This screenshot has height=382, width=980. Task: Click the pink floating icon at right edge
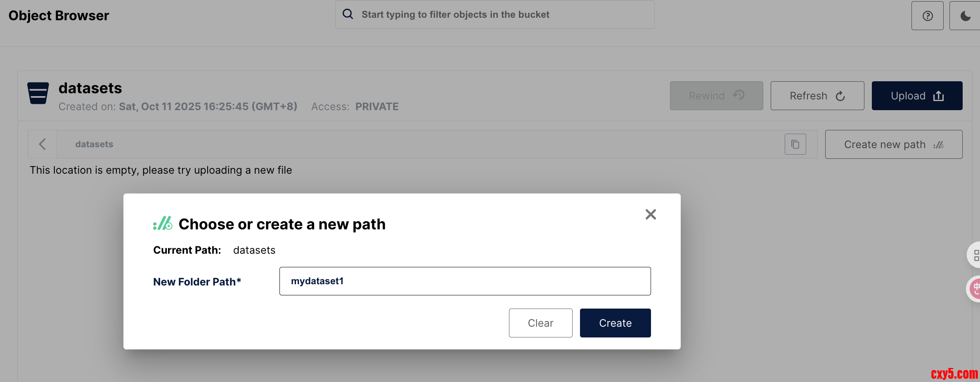point(975,288)
